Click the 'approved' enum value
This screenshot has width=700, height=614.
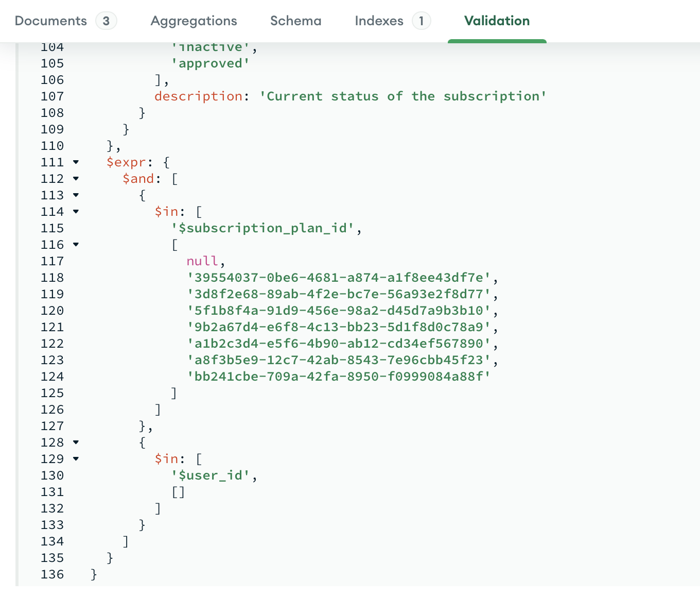click(x=211, y=63)
